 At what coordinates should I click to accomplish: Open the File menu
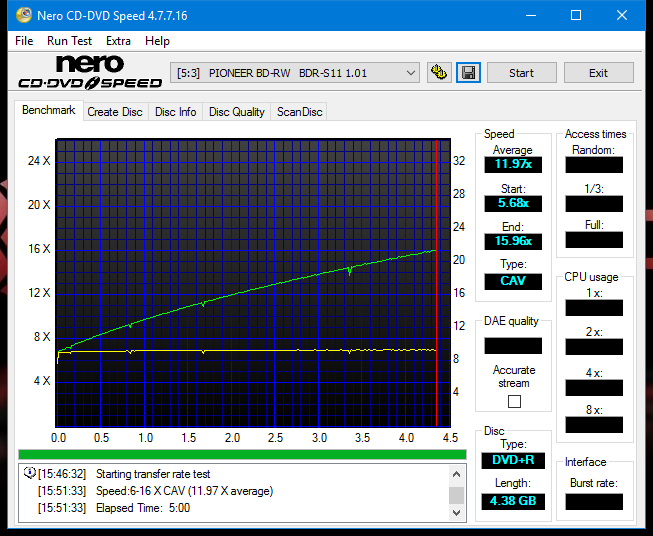[x=24, y=41]
